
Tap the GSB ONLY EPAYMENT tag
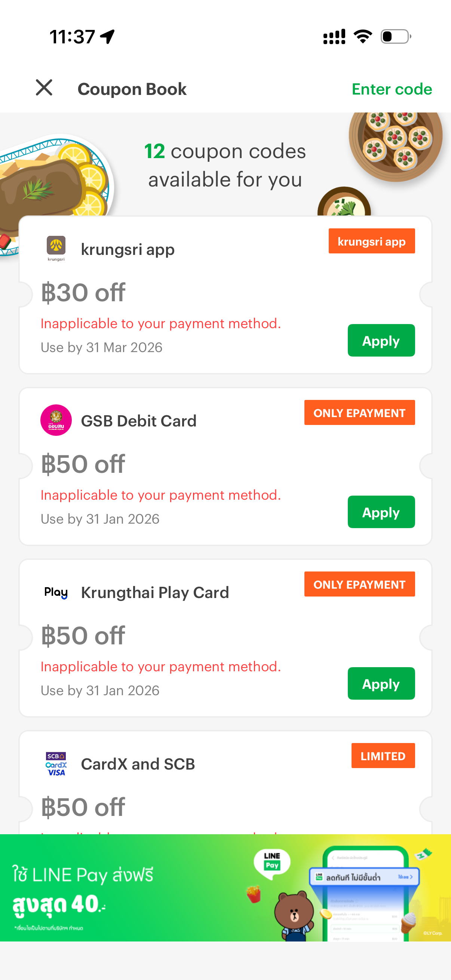tap(359, 413)
